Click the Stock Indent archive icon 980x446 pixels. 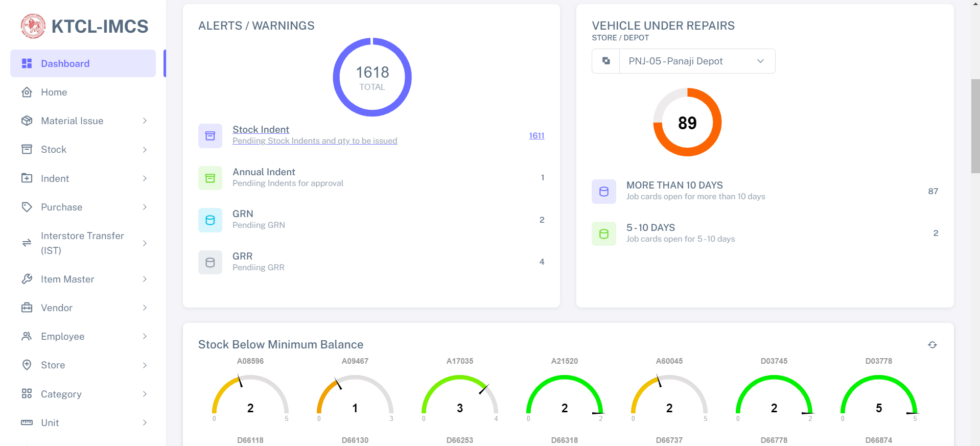[210, 136]
